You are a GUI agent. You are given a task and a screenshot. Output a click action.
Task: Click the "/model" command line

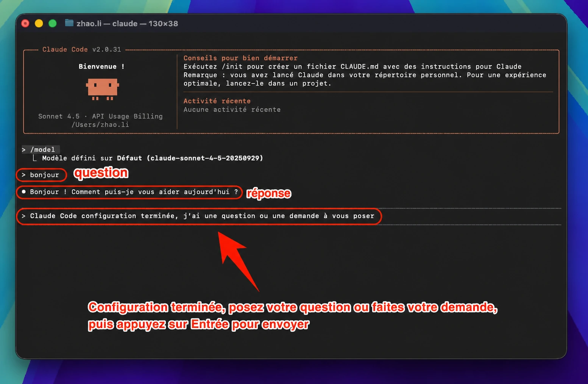pyautogui.click(x=41, y=150)
